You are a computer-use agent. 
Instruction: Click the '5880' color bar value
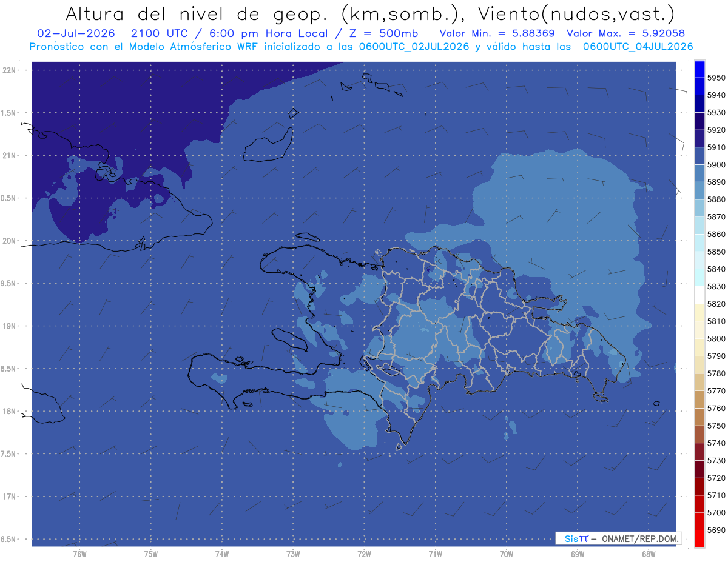coord(716,199)
